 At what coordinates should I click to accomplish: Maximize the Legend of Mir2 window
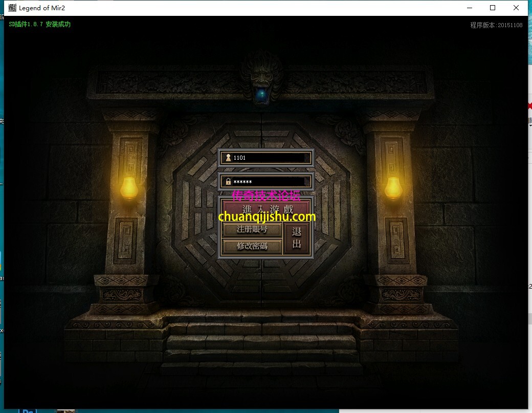(x=493, y=8)
